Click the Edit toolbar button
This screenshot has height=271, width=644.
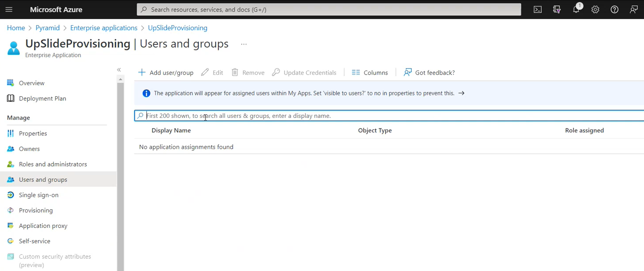(x=212, y=72)
